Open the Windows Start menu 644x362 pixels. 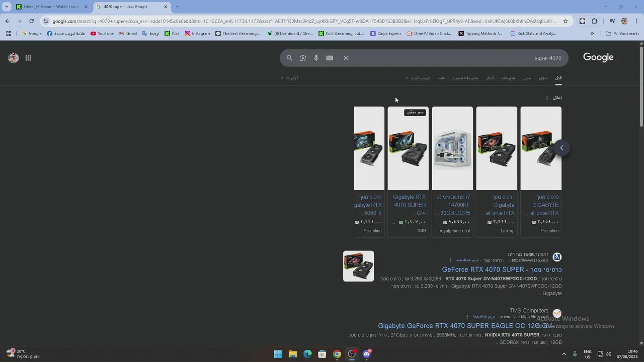[x=278, y=354]
